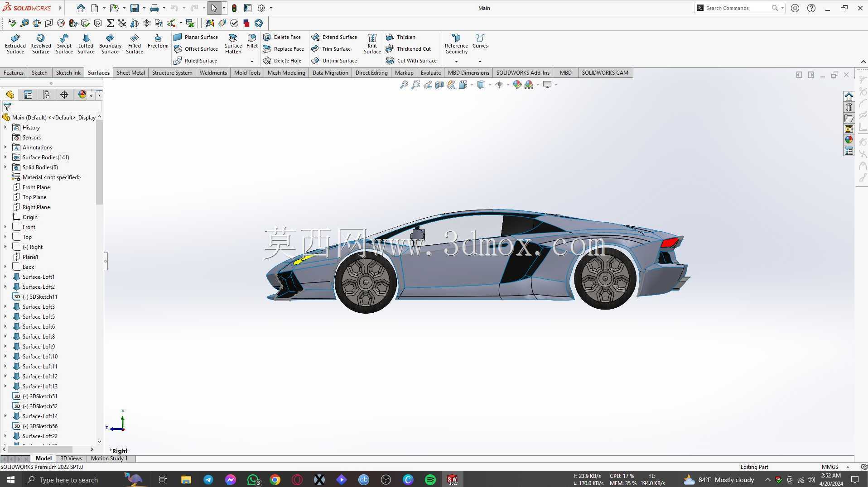868x487 pixels.
Task: Activate the Extend Surface tool
Action: (334, 37)
